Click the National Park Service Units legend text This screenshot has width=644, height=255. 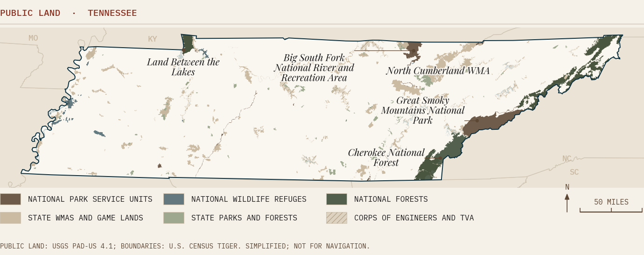(x=90, y=199)
